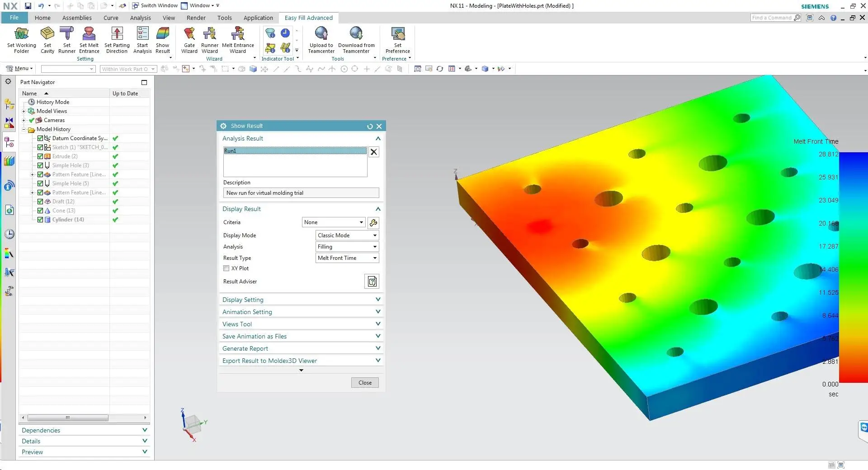Open the History clock tab in sidebar
The width and height of the screenshot is (868, 470).
coord(9,234)
